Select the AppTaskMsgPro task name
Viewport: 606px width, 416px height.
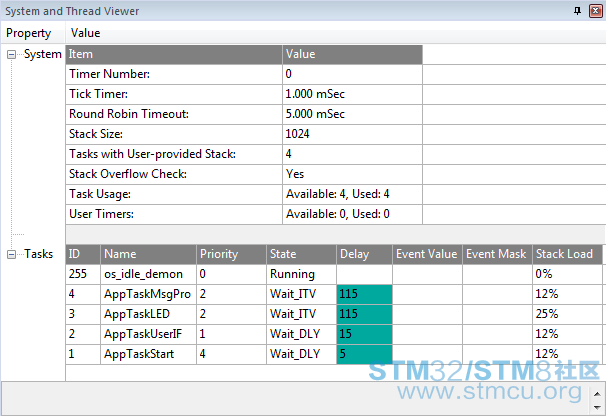147,294
